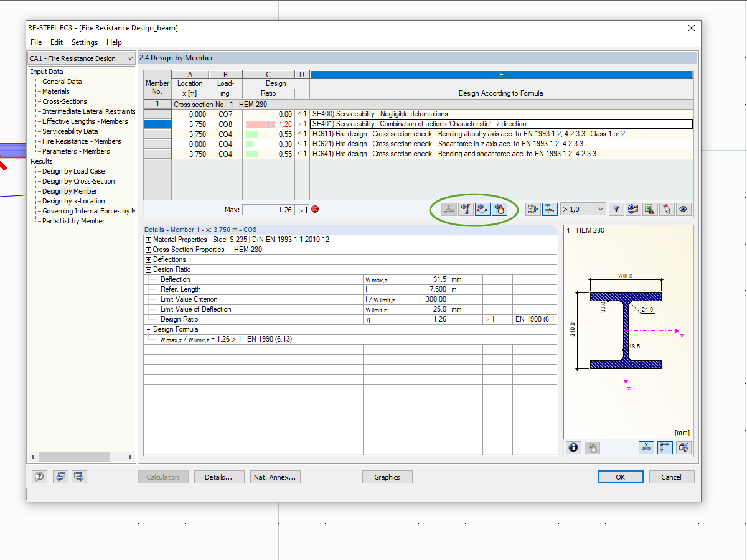
Task: Reset cross-section view zoom icon
Action: [684, 447]
